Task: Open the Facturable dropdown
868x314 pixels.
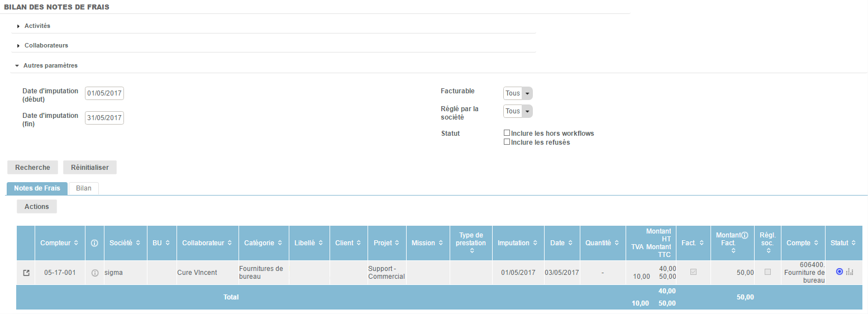Action: point(518,93)
